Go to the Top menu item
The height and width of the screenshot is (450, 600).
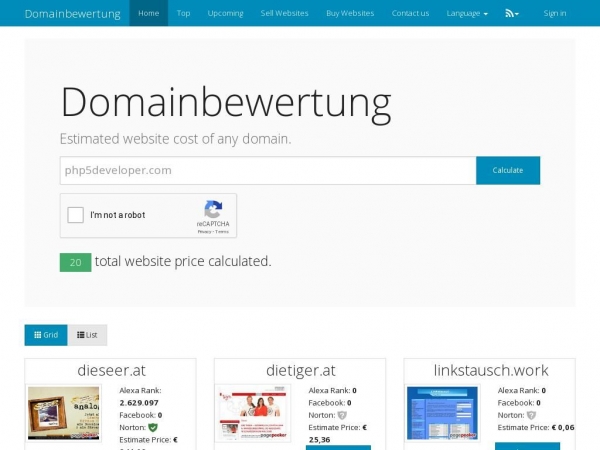point(183,13)
